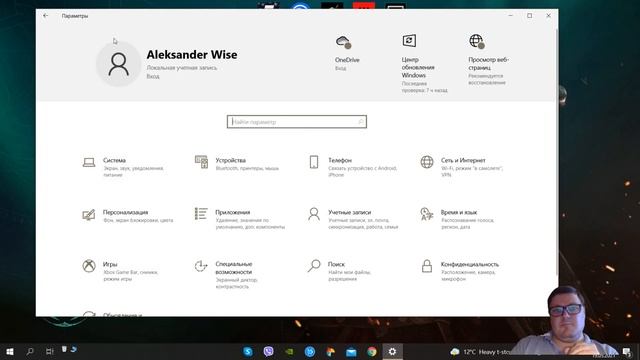Open Task View on the taskbar
Viewport: 640px width, 360px height.
coord(50,351)
